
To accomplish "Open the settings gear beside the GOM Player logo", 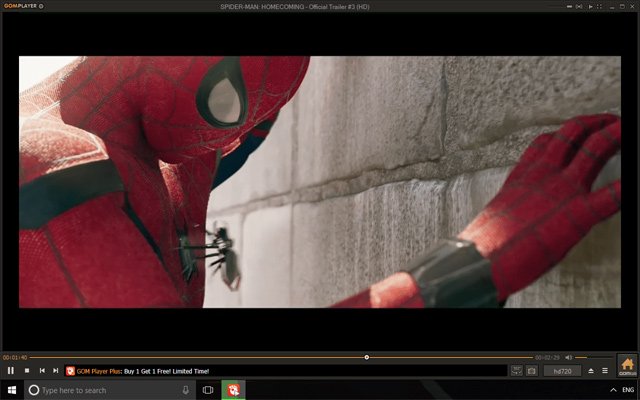I will tap(41, 6).
